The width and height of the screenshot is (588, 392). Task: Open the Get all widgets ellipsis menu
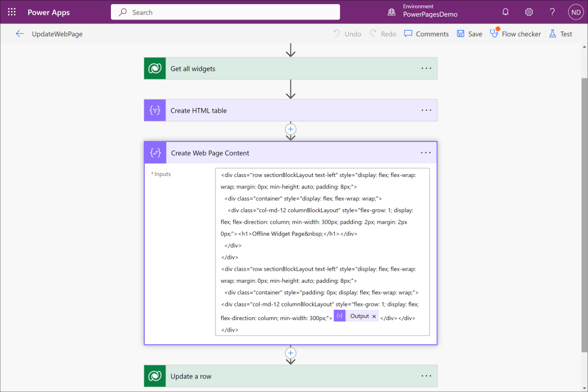(x=426, y=68)
